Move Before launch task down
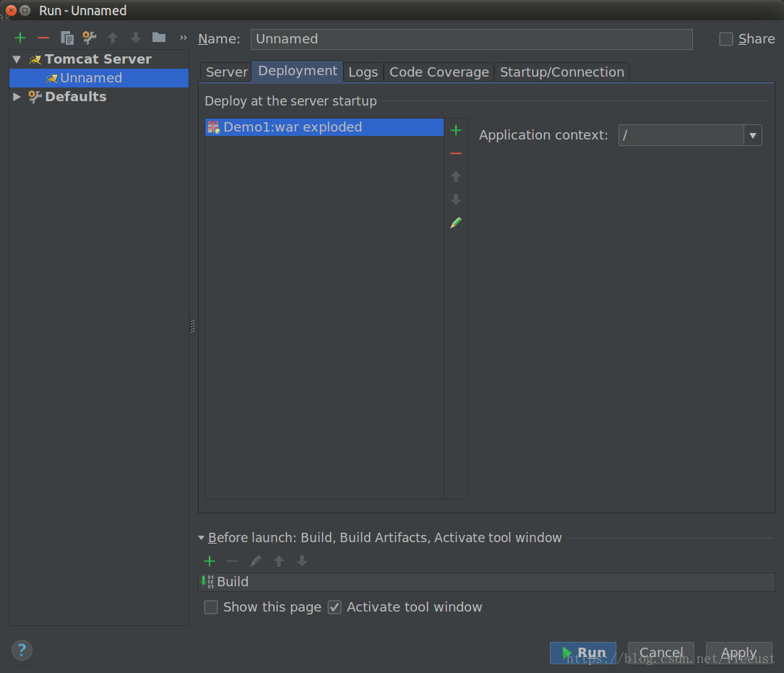 point(302,562)
